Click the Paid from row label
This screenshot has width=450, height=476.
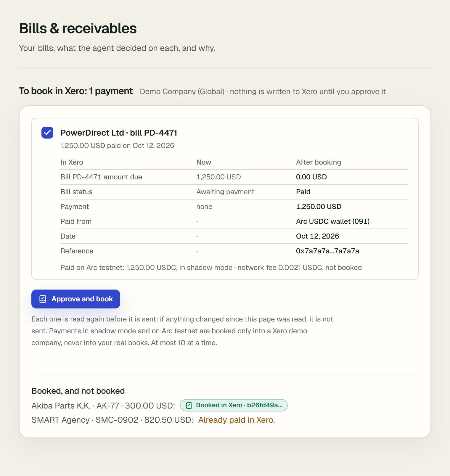(x=76, y=221)
